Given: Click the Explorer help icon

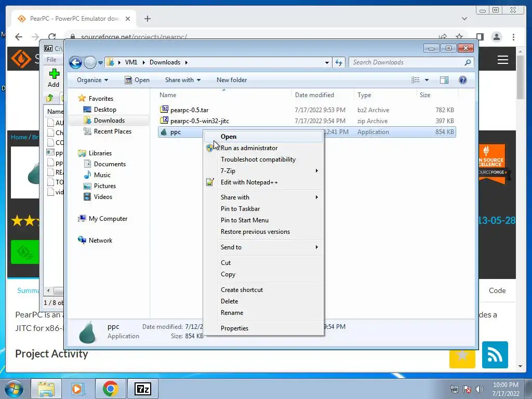Looking at the screenshot, I should point(463,80).
